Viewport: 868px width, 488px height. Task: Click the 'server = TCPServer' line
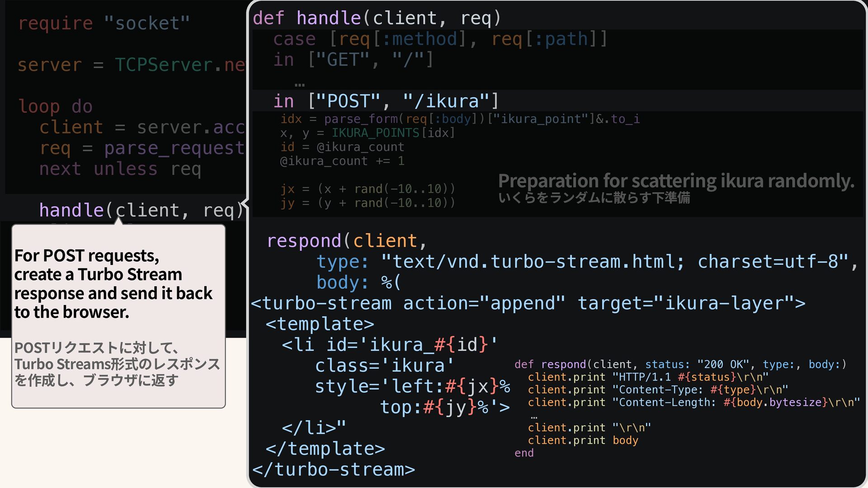(x=131, y=65)
